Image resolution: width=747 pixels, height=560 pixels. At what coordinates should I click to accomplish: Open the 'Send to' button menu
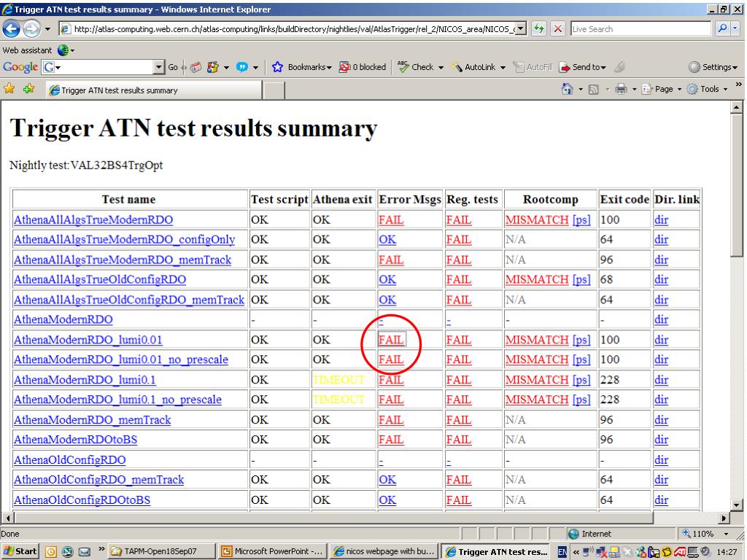click(583, 67)
